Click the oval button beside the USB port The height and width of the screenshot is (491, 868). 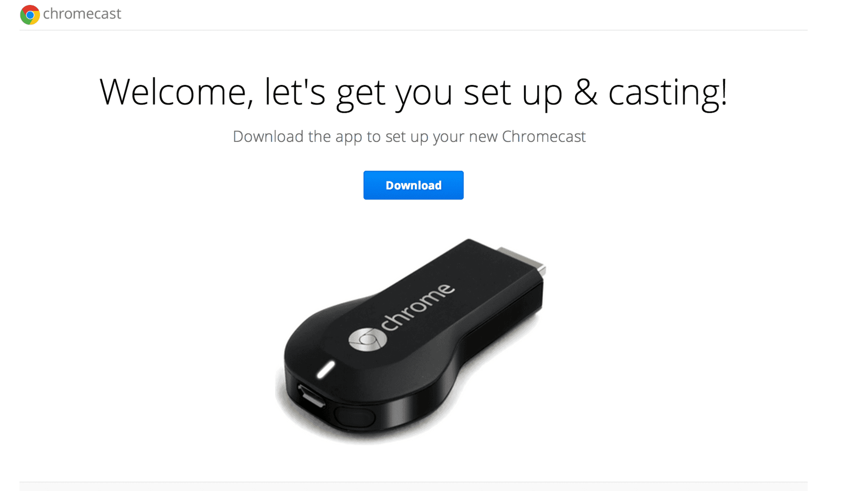tap(354, 416)
